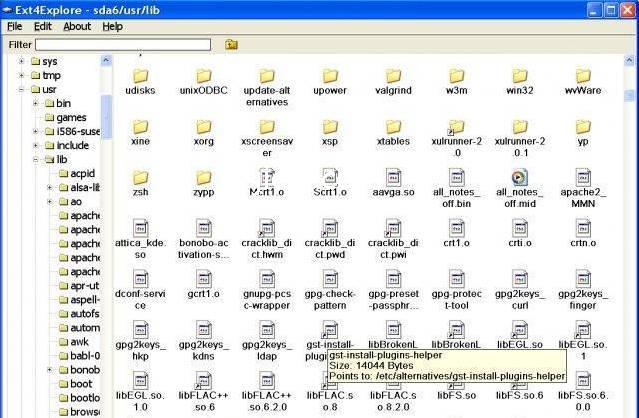Open the valgrind folder
The image size is (639, 418).
393,76
